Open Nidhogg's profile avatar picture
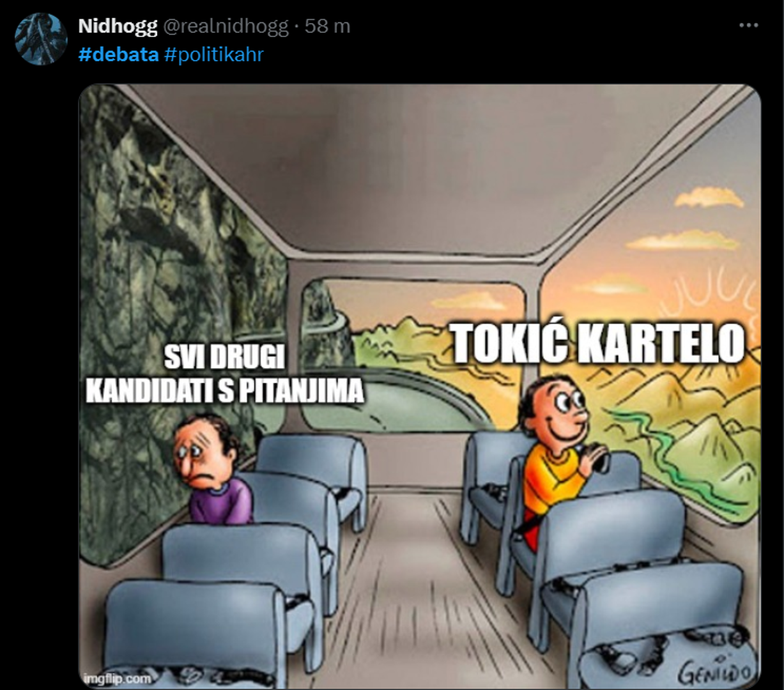 (x=42, y=39)
